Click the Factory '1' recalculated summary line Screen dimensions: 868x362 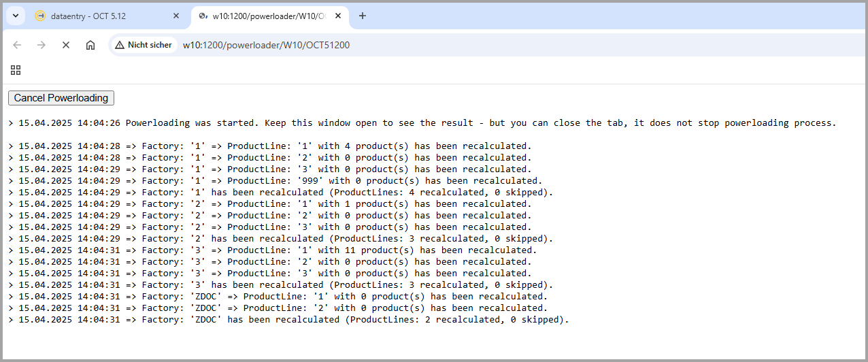pos(286,193)
